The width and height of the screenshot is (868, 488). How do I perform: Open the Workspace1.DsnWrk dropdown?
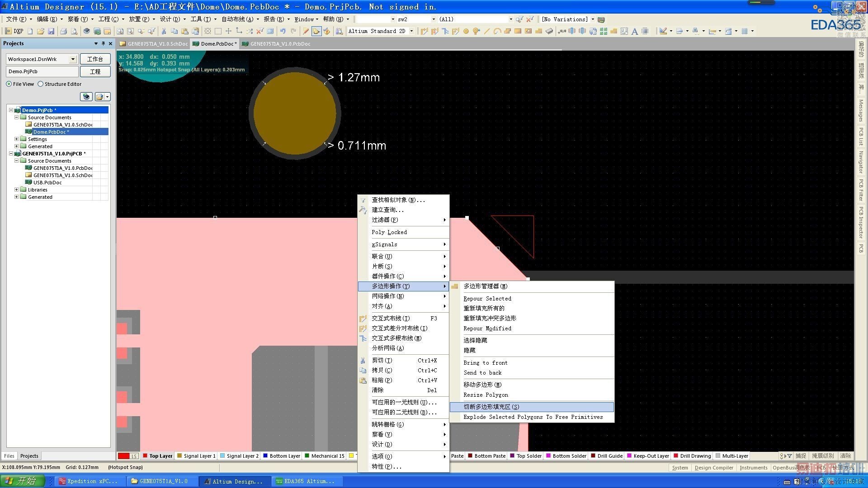click(x=72, y=59)
